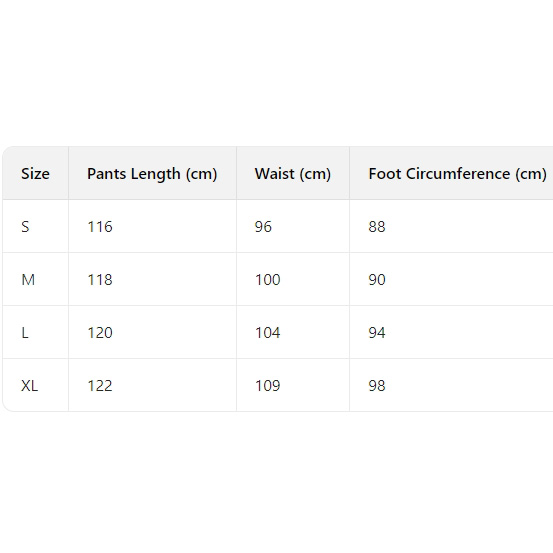Select the M size row label
This screenshot has width=553, height=553.
pos(28,280)
